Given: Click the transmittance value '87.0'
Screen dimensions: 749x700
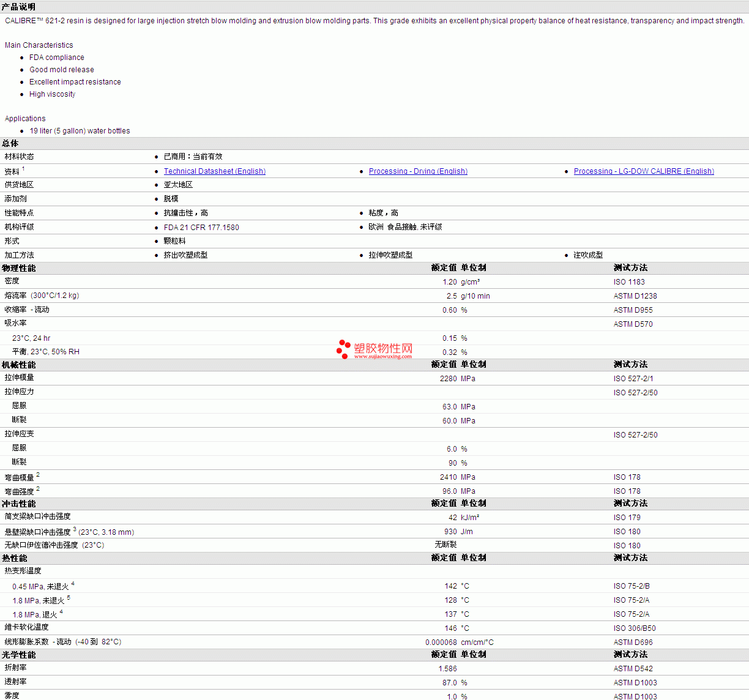Looking at the screenshot, I should [x=450, y=683].
